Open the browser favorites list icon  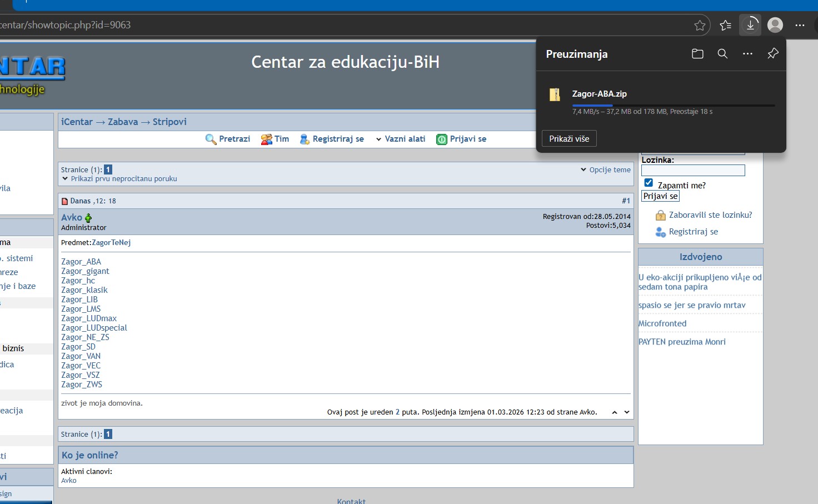point(725,25)
